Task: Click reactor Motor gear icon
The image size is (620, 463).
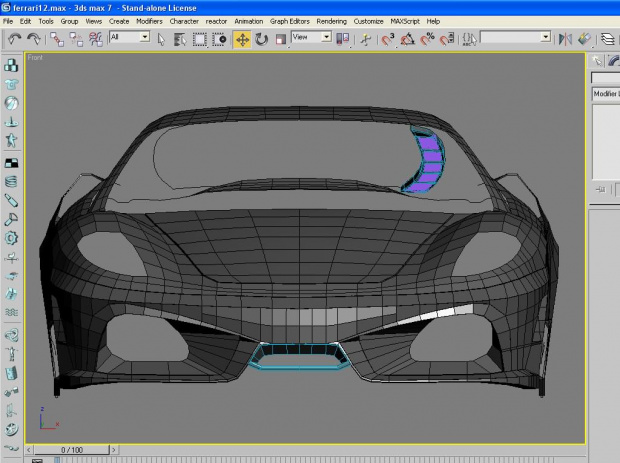Action: tap(11, 238)
